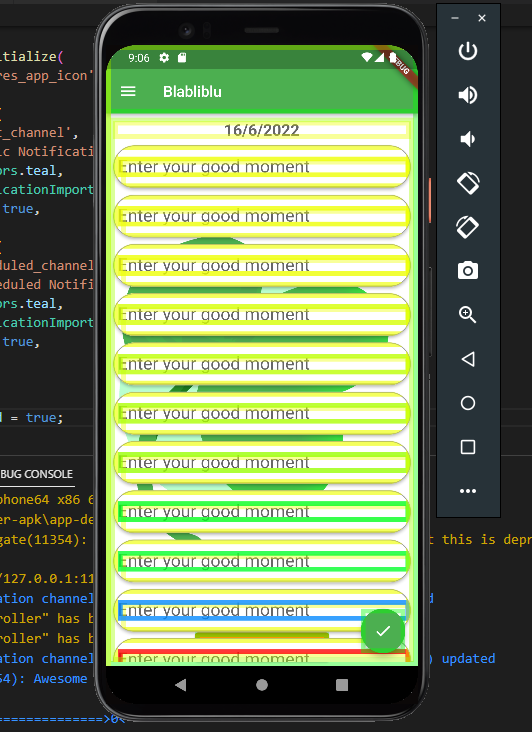Click the emulator toolbar back triangle
The image size is (532, 732).
(x=468, y=359)
